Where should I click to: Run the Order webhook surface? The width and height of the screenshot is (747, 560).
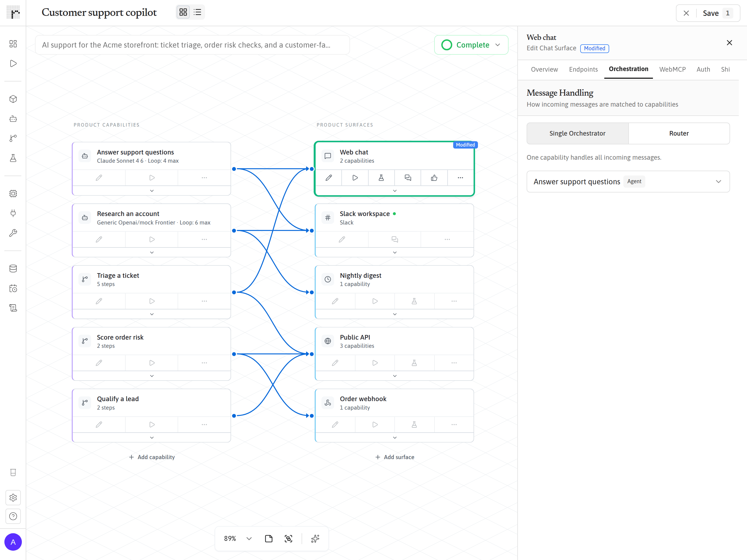coord(375,425)
